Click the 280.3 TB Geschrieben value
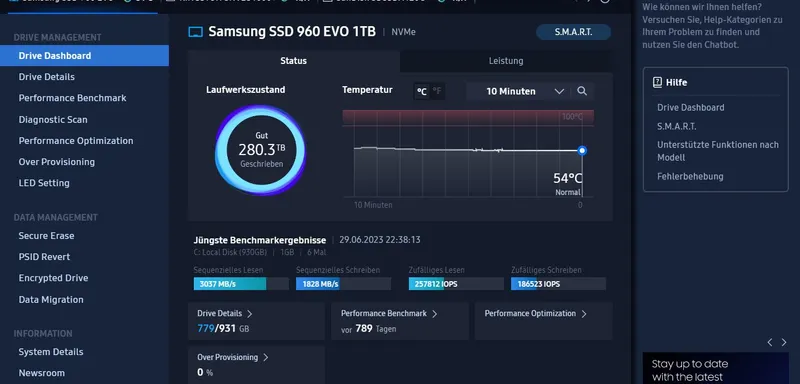Viewport: 800px width, 384px height. point(262,150)
